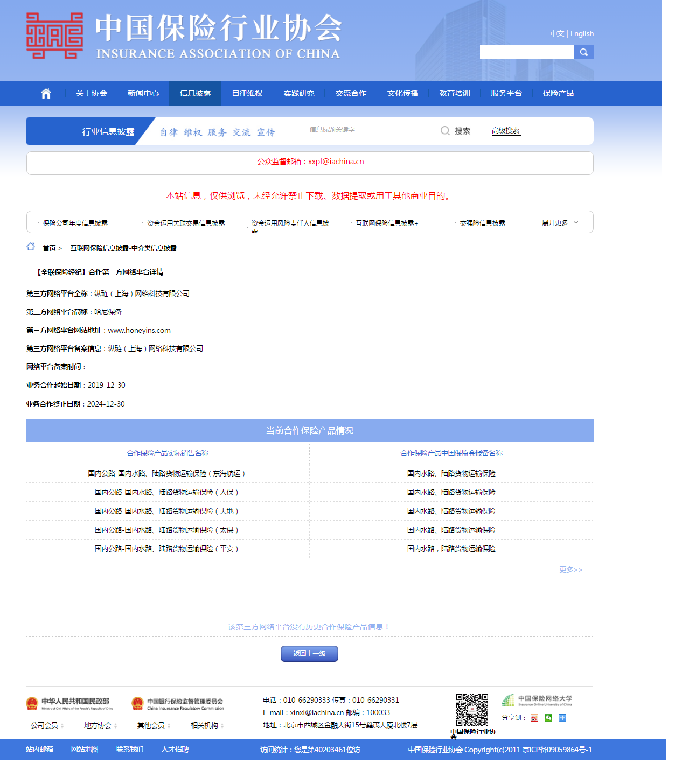675x784 pixels.
Task: Switch language to 中文
Action: click(557, 33)
